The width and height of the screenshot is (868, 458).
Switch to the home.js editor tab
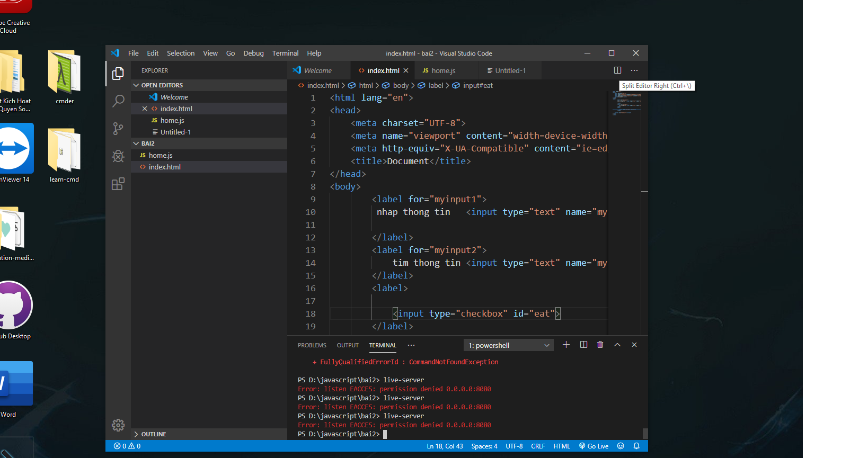(443, 70)
